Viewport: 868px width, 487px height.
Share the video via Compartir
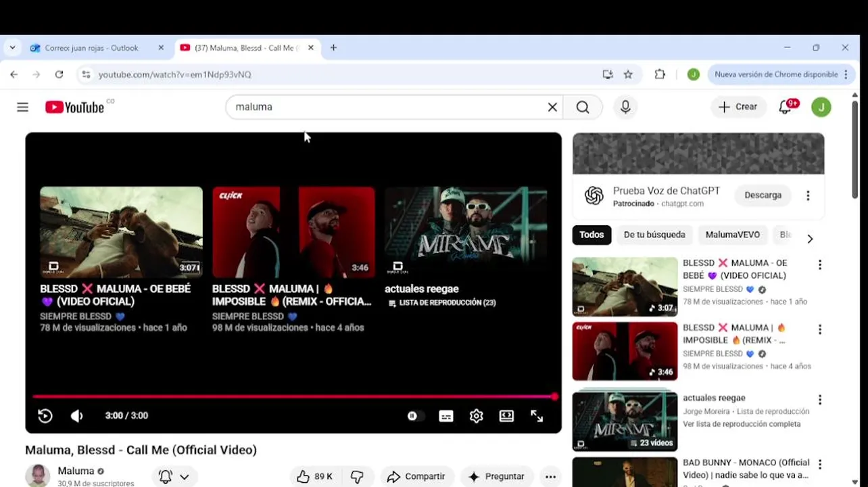pos(416,476)
